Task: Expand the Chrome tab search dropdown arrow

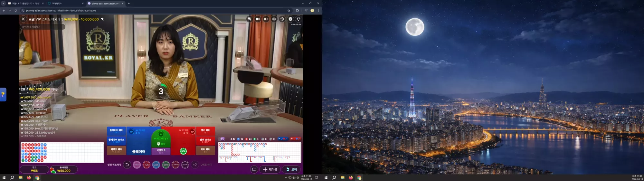Action: click(3, 4)
